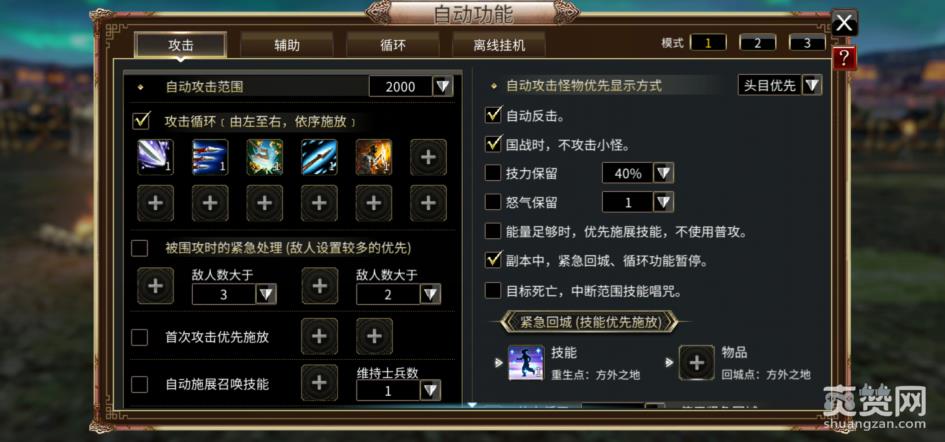
Task: Select mode 3 button
Action: tap(806, 43)
